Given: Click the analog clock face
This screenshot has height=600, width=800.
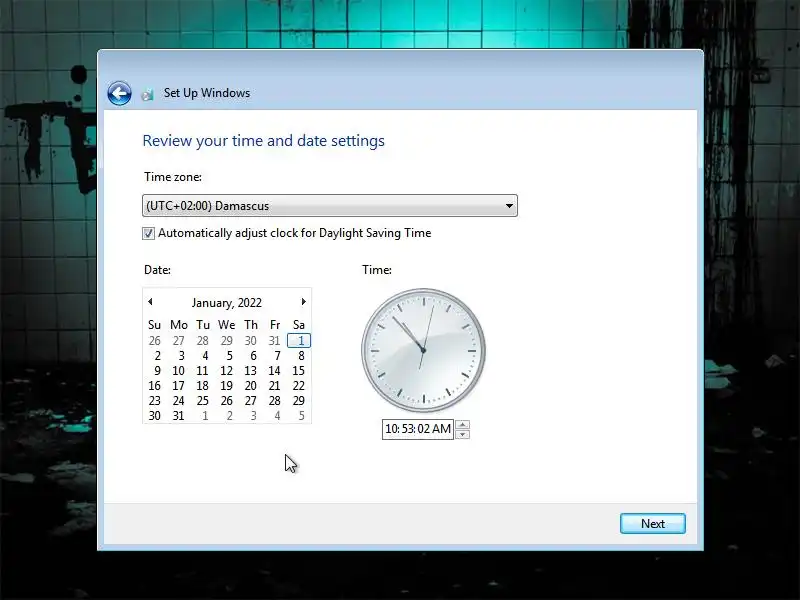Looking at the screenshot, I should pyautogui.click(x=423, y=351).
